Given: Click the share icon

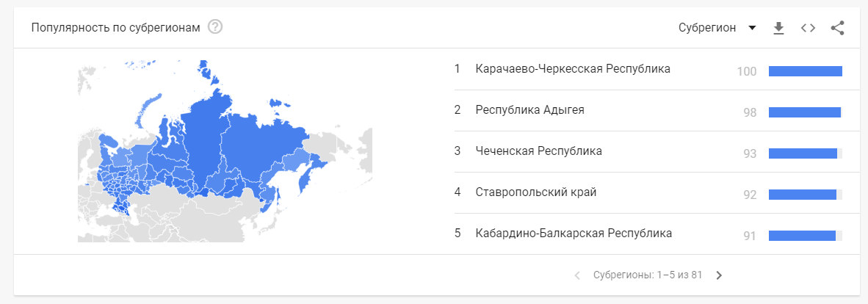Looking at the screenshot, I should click(838, 28).
